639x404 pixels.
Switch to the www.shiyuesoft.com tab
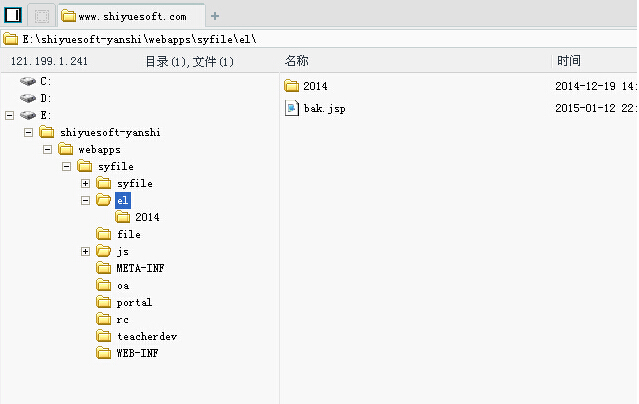click(x=131, y=16)
